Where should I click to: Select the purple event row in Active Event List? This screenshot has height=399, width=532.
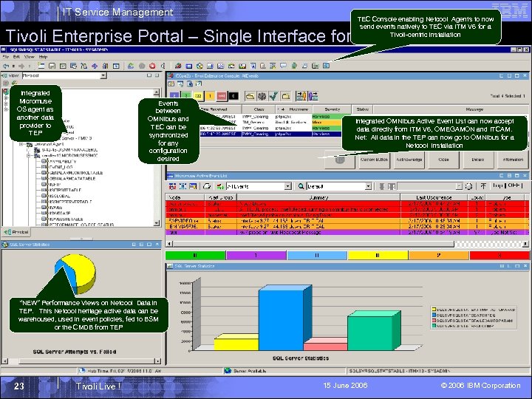347,233
